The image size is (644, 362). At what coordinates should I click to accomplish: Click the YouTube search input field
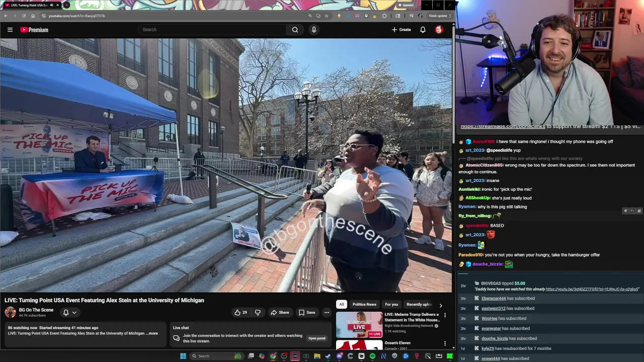213,30
